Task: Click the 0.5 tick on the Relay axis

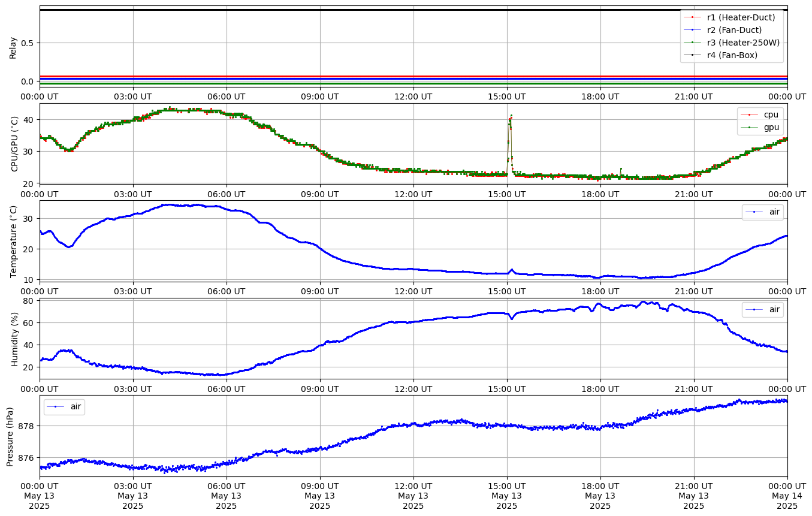Action: pos(28,43)
